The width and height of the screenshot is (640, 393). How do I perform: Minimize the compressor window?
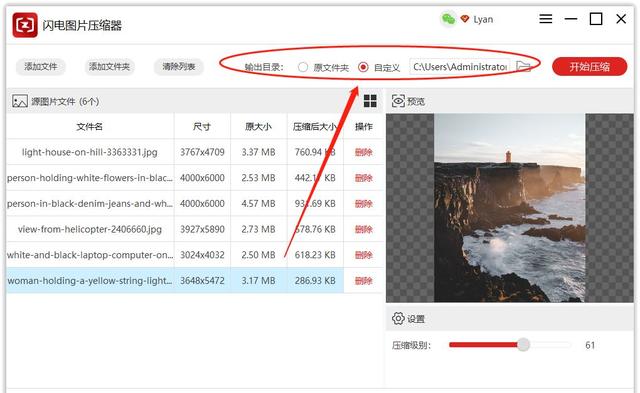click(x=571, y=19)
